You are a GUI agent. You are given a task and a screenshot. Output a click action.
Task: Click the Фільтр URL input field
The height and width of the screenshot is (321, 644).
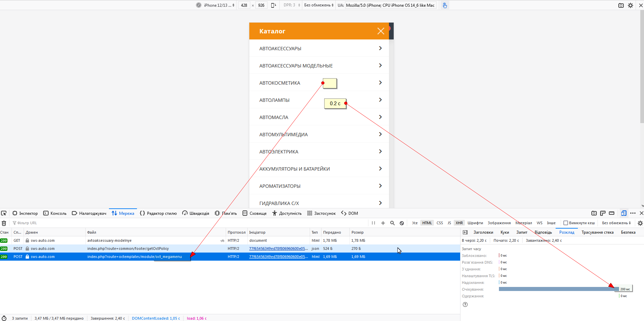pyautogui.click(x=189, y=223)
